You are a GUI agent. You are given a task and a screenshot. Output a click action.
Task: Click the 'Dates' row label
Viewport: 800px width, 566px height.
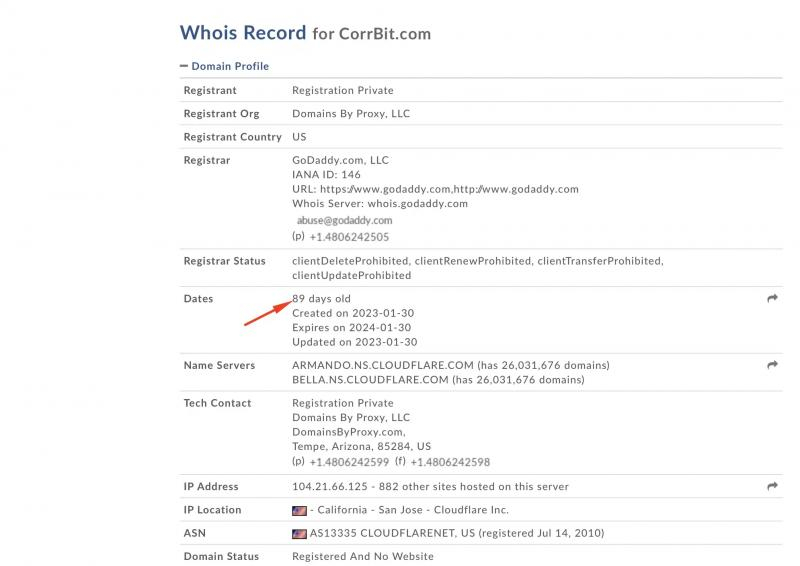click(198, 299)
